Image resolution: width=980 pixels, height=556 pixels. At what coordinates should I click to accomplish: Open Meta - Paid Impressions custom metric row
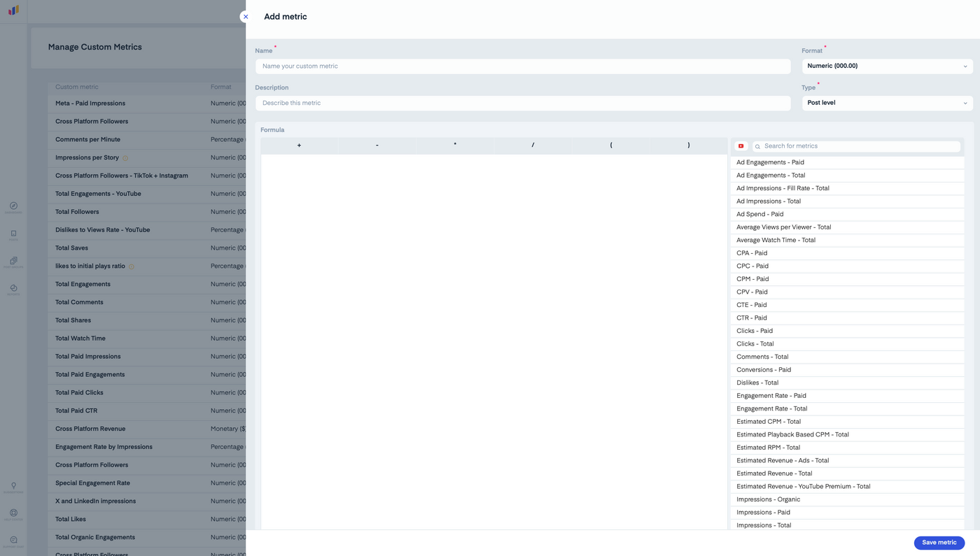(147, 104)
